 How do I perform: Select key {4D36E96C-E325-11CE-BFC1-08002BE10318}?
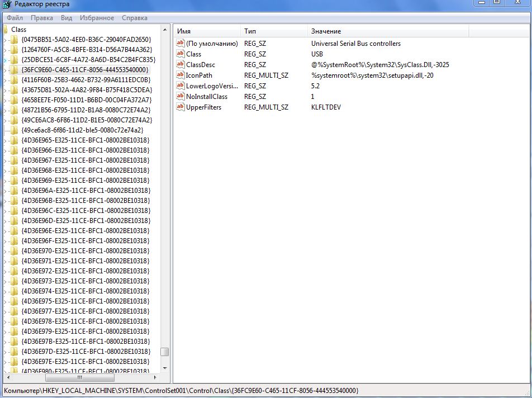tap(86, 211)
